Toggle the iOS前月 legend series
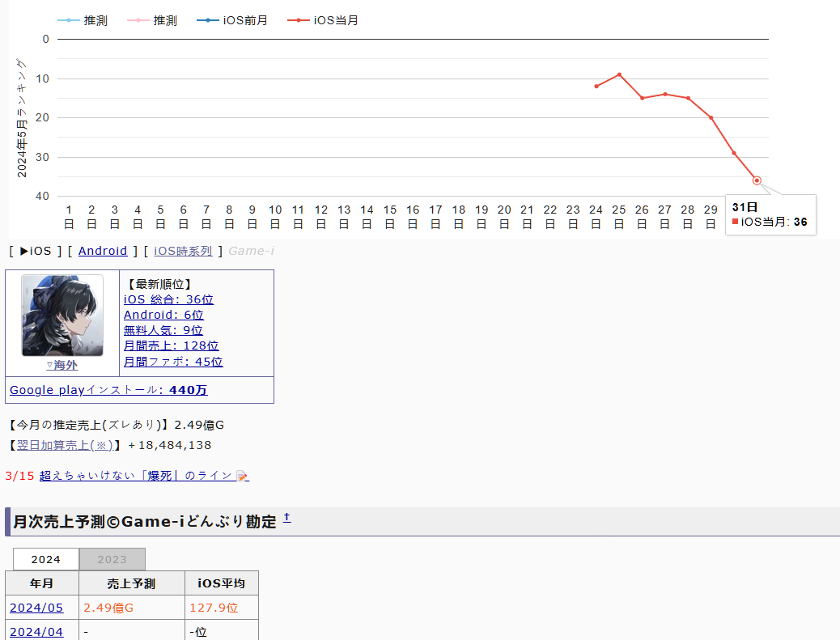This screenshot has height=640, width=840. click(232, 20)
